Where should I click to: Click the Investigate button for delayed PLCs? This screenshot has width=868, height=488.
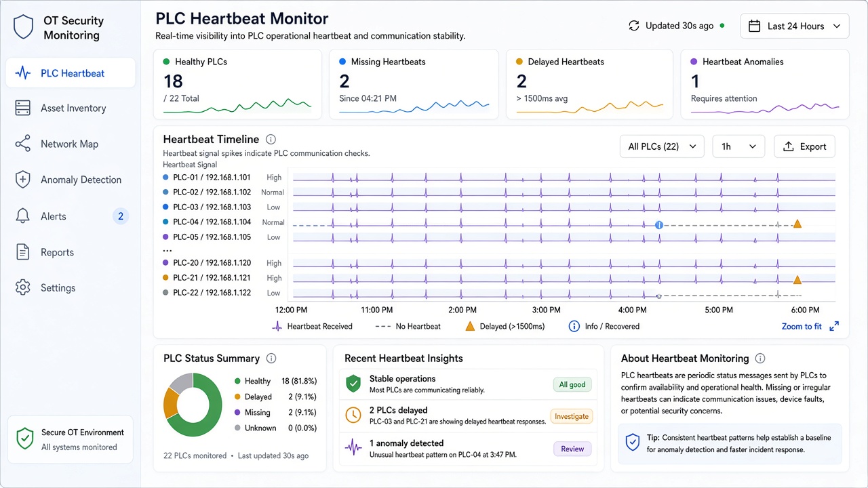point(572,416)
